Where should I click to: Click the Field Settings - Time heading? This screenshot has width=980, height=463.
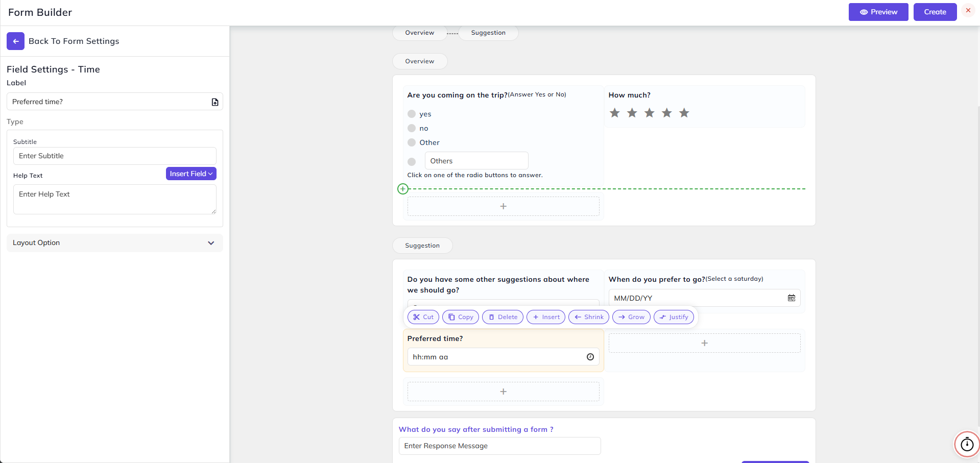53,69
